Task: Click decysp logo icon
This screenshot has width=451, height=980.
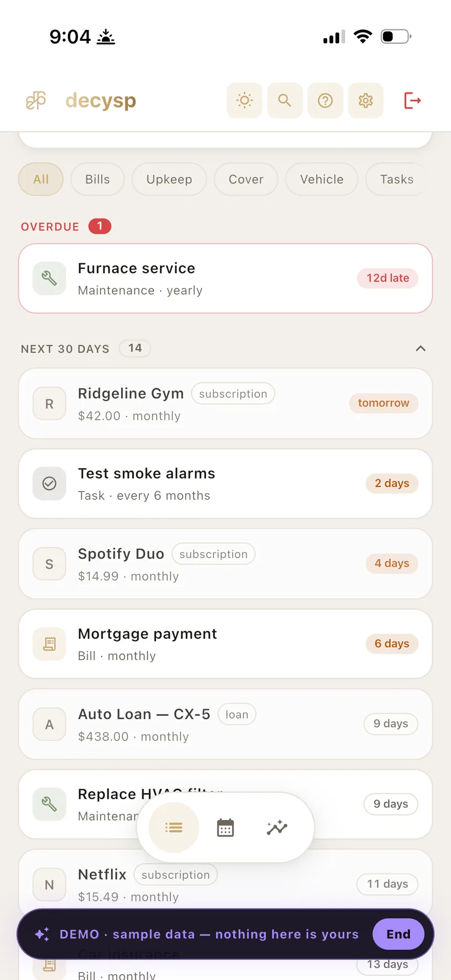Action: (x=36, y=100)
